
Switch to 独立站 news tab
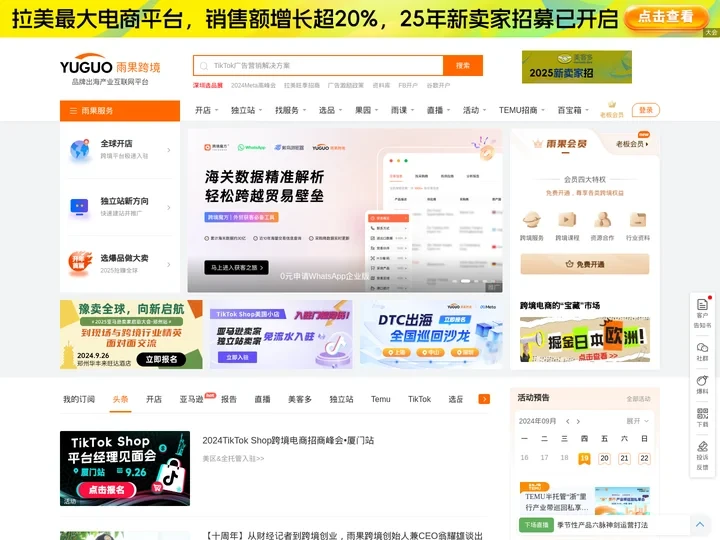click(341, 399)
